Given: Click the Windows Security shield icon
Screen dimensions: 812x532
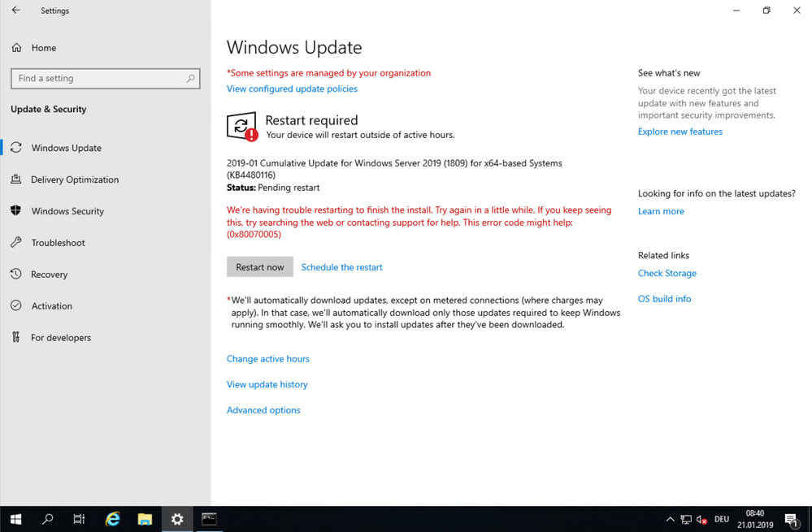Looking at the screenshot, I should [x=16, y=210].
